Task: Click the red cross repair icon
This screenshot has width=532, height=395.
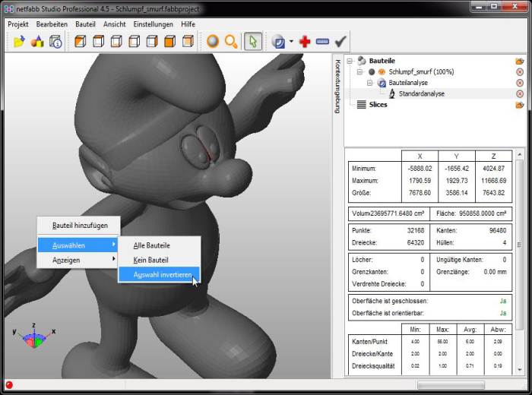Action: [x=305, y=42]
